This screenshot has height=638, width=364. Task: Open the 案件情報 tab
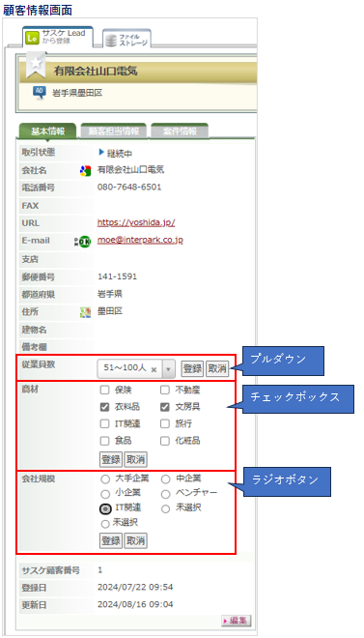pos(180,131)
